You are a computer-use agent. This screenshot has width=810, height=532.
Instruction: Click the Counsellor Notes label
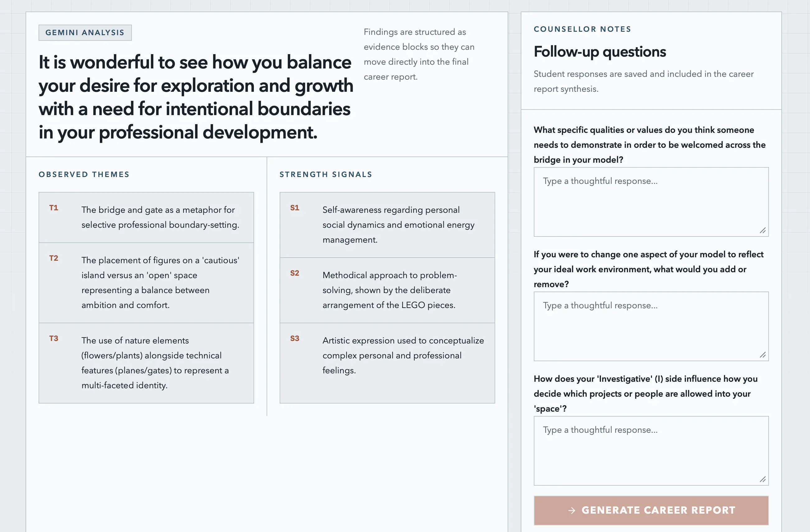point(582,29)
